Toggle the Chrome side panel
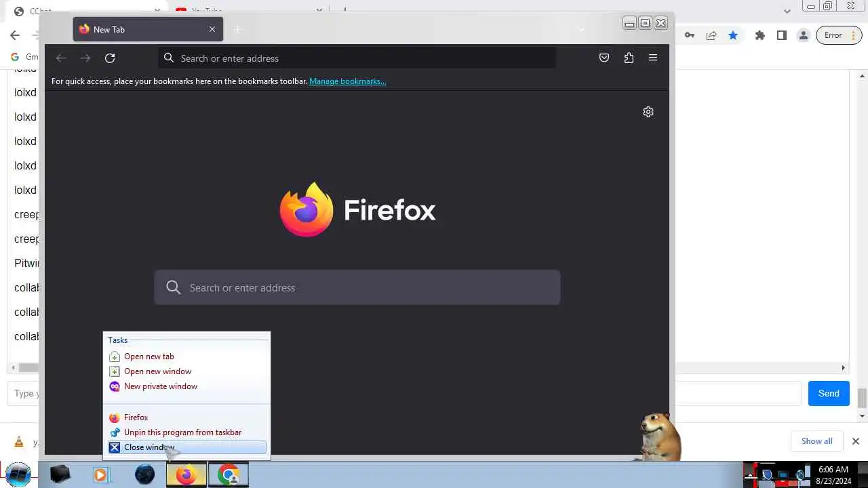868x488 pixels. point(782,35)
